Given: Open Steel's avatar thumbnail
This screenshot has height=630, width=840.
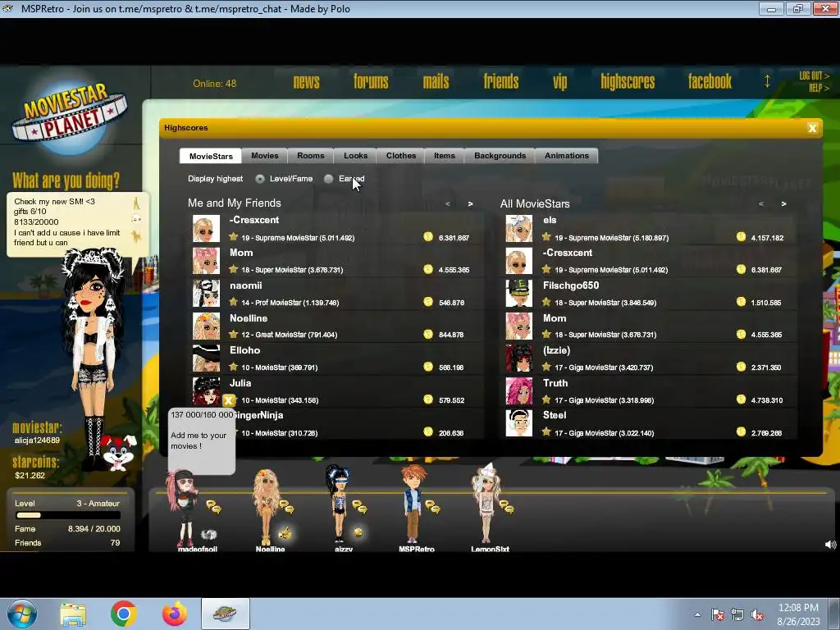Looking at the screenshot, I should click(519, 422).
